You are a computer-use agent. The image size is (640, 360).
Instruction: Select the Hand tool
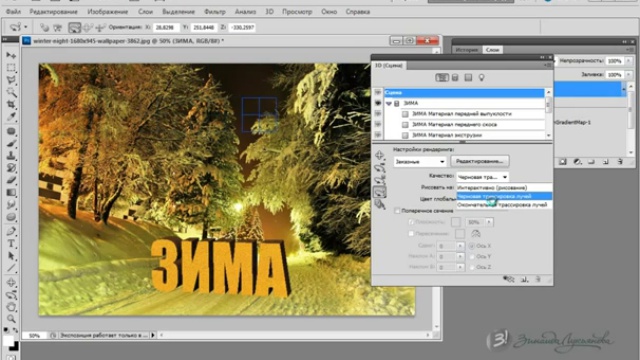(x=11, y=307)
